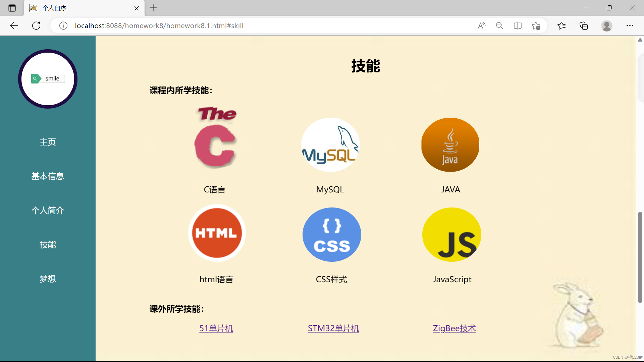Open the tab actions menu icon
644x362 pixels.
pyautogui.click(x=12, y=8)
